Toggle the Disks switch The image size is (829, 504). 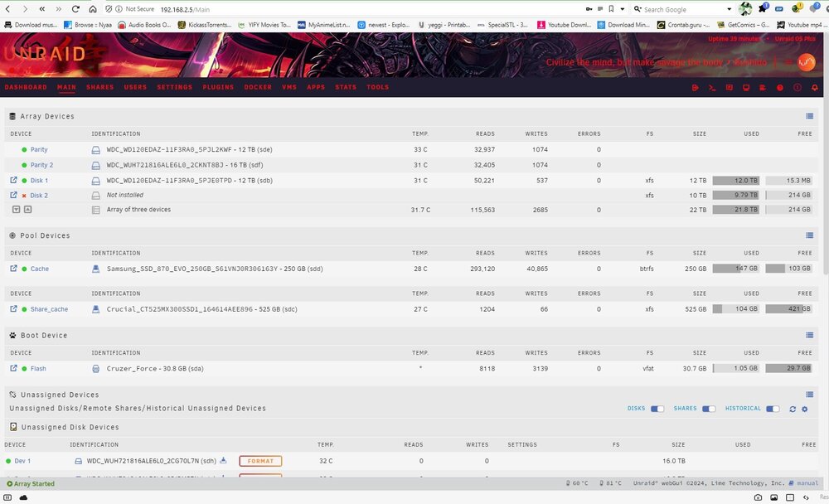(x=657, y=409)
